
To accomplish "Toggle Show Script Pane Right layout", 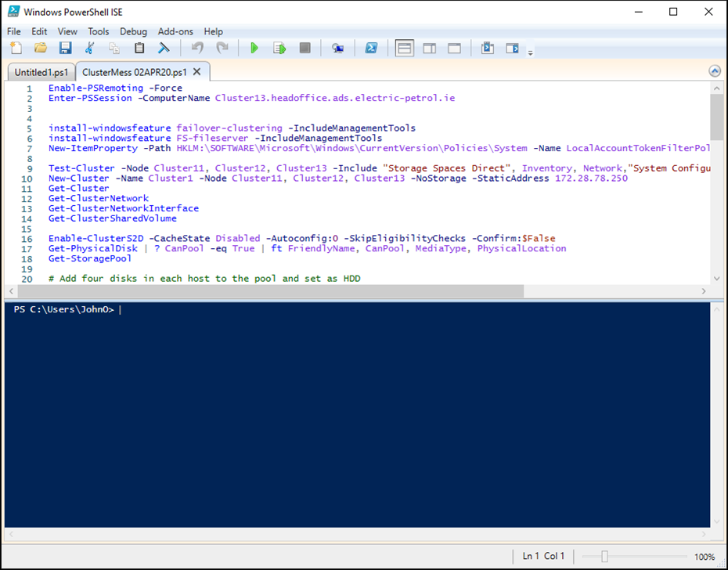I will (x=429, y=49).
